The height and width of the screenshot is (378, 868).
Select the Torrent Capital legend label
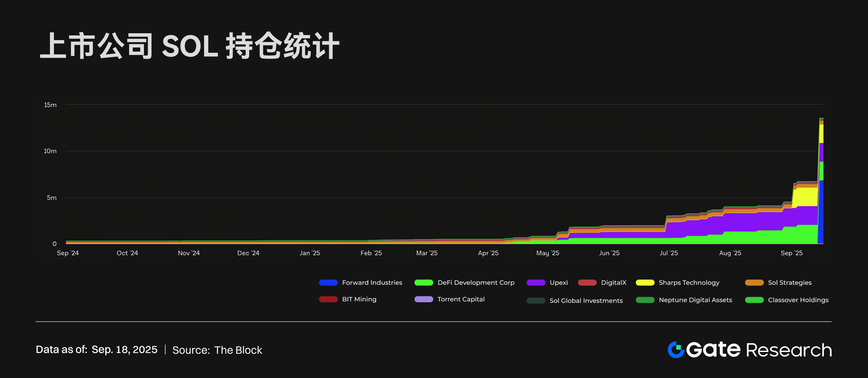click(461, 299)
